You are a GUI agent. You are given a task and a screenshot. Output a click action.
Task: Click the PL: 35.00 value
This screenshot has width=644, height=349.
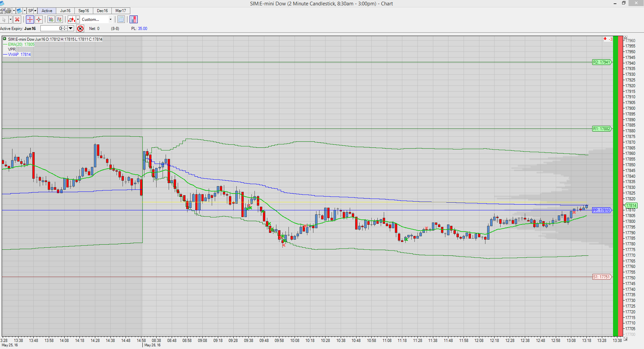(x=139, y=29)
